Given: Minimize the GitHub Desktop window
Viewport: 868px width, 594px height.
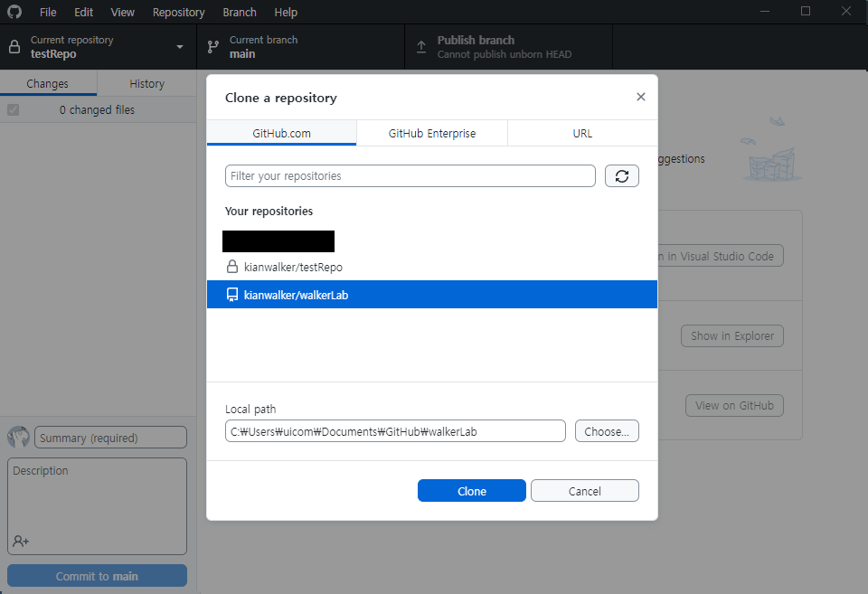Looking at the screenshot, I should tap(765, 11).
